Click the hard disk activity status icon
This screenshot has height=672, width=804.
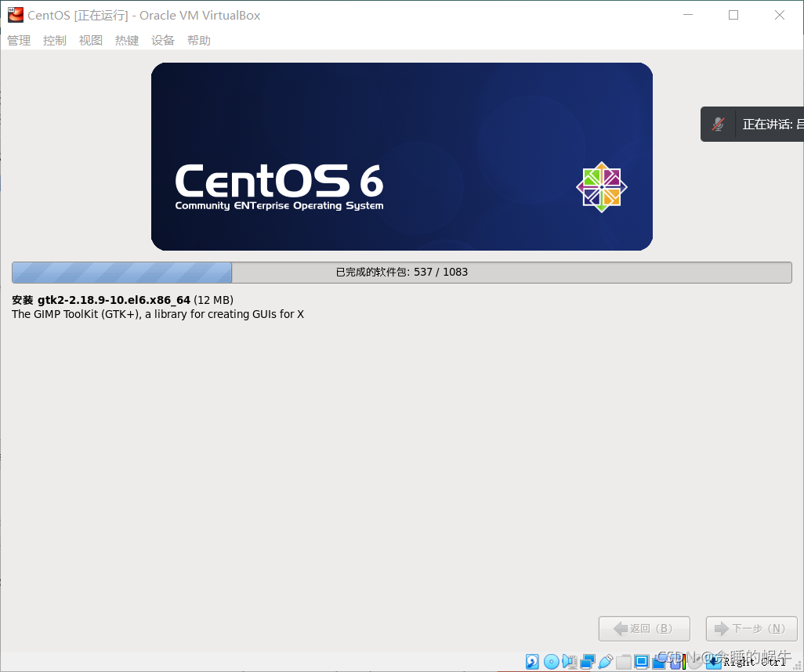click(x=532, y=662)
